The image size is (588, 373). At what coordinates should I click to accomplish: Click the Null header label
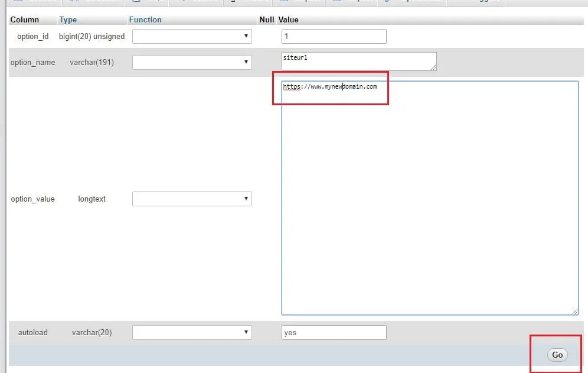[267, 20]
